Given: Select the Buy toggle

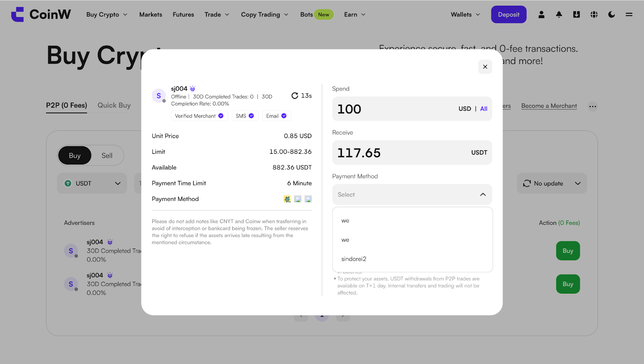Looking at the screenshot, I should pyautogui.click(x=75, y=156).
